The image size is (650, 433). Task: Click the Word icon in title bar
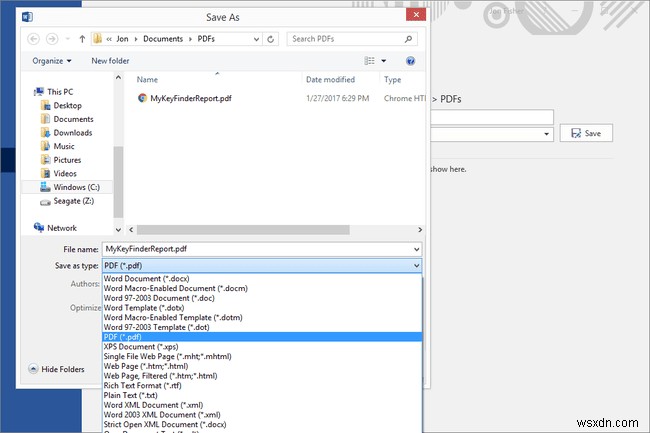(27, 17)
